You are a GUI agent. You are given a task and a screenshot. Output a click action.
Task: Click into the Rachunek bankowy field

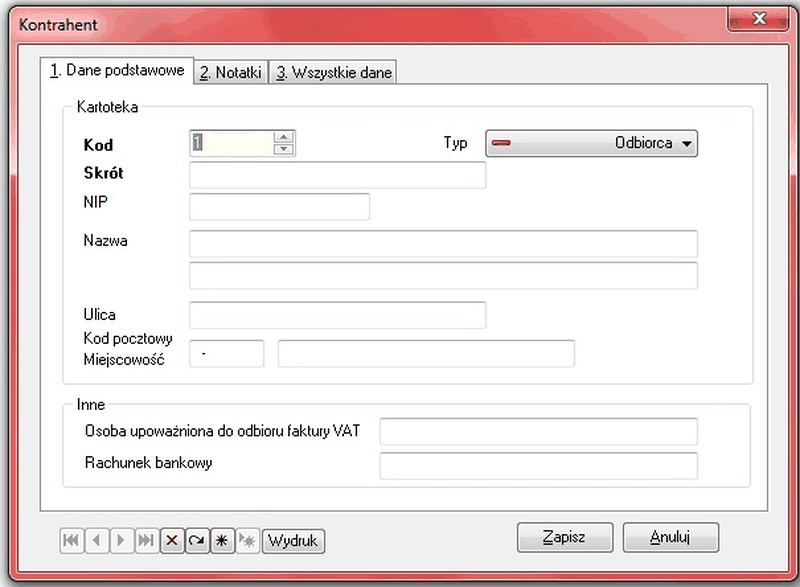(538, 466)
